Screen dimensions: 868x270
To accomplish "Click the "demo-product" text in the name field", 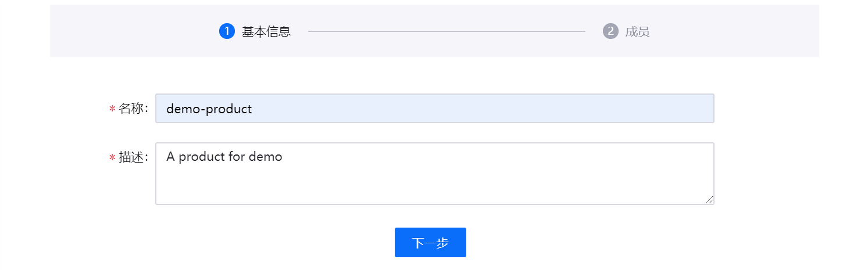I will click(x=209, y=109).
